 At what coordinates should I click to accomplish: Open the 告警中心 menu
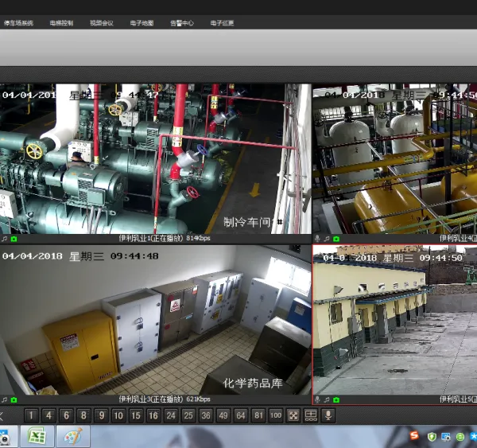tap(182, 23)
